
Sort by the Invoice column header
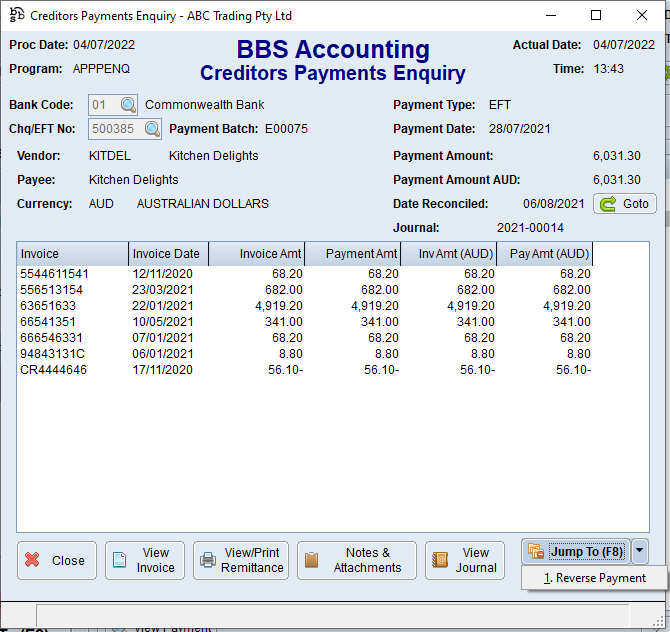72,254
